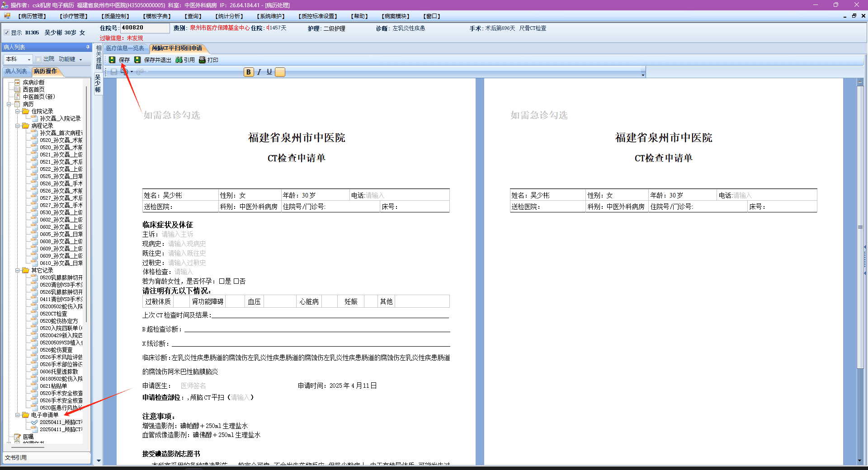Switch to the 医疗信息一览表 tab
Screen dimensions: 868x470
coord(125,48)
